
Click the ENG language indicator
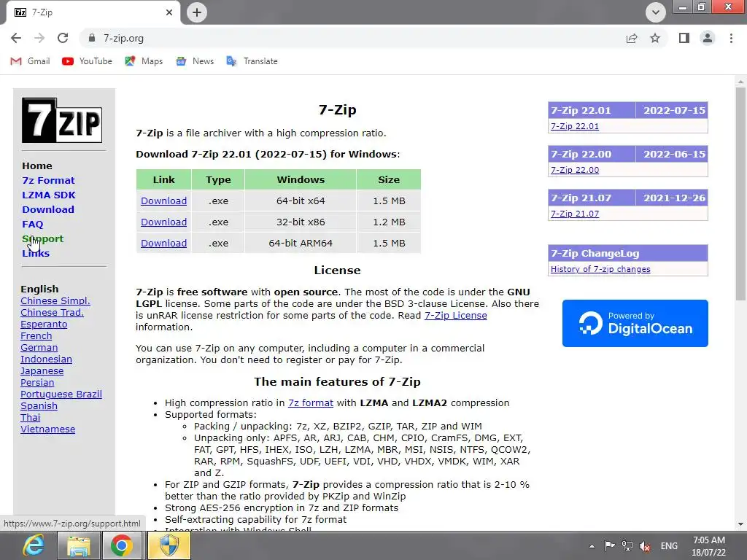[669, 546]
